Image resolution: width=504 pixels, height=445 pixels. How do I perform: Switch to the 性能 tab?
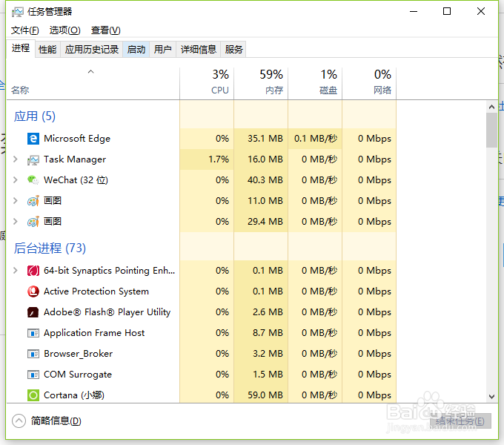(47, 50)
